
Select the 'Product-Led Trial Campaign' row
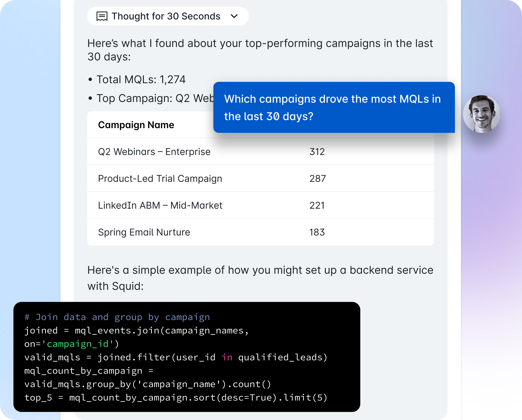click(160, 179)
